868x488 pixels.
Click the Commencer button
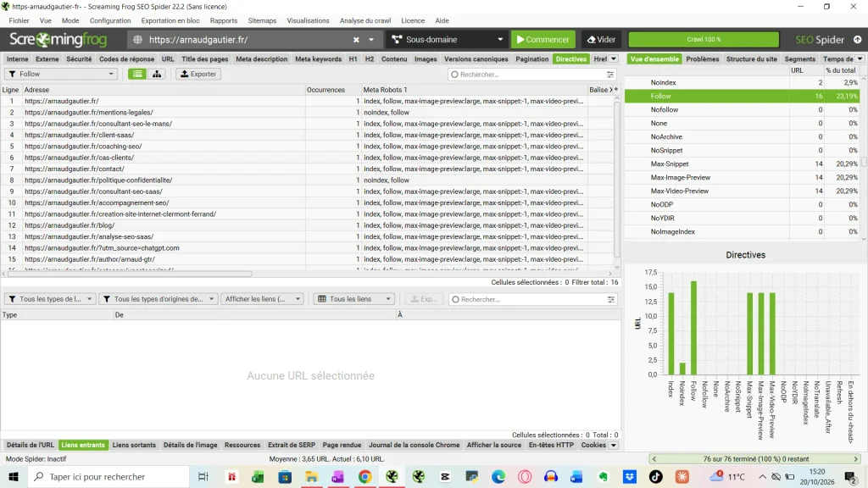click(x=543, y=40)
